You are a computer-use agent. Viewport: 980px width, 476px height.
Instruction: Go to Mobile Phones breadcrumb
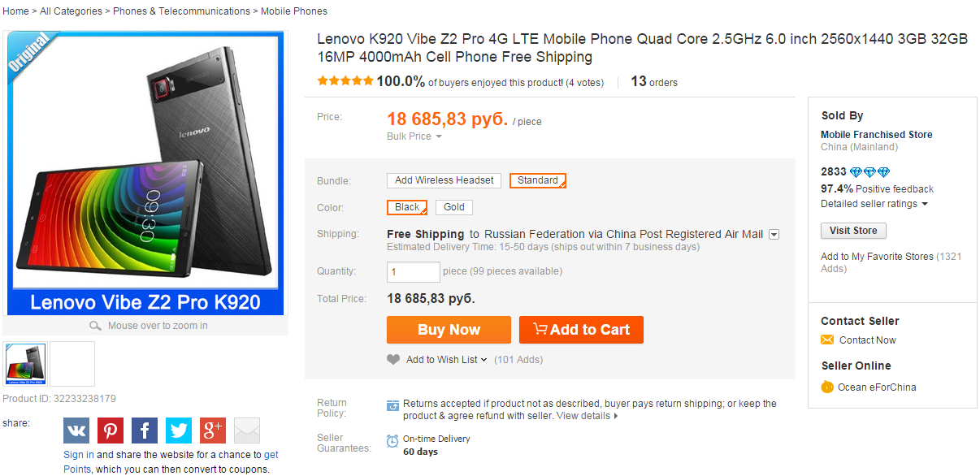click(x=294, y=11)
